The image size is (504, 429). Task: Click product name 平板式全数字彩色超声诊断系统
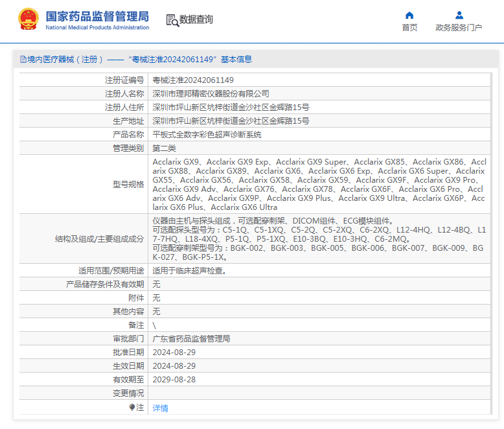(x=207, y=135)
